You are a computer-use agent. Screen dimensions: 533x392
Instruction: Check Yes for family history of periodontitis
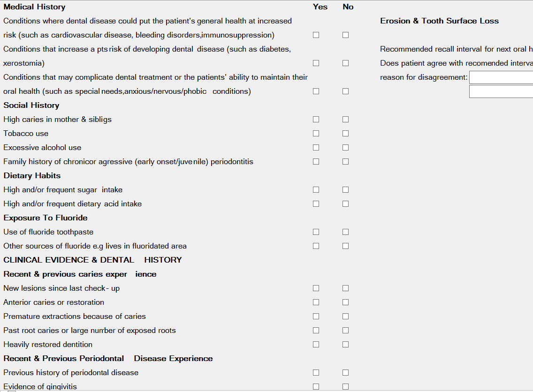click(x=316, y=162)
